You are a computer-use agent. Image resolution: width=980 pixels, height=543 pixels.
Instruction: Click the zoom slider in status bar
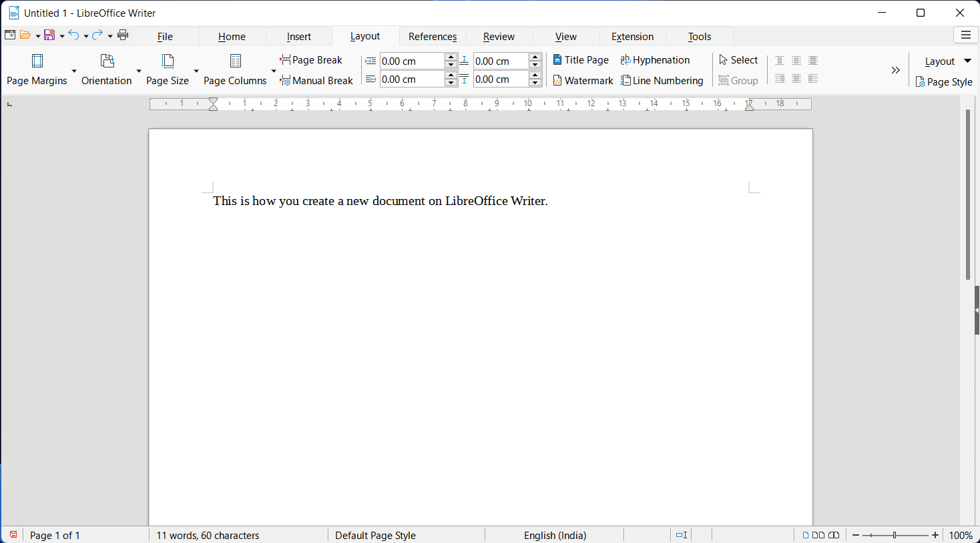(x=895, y=535)
